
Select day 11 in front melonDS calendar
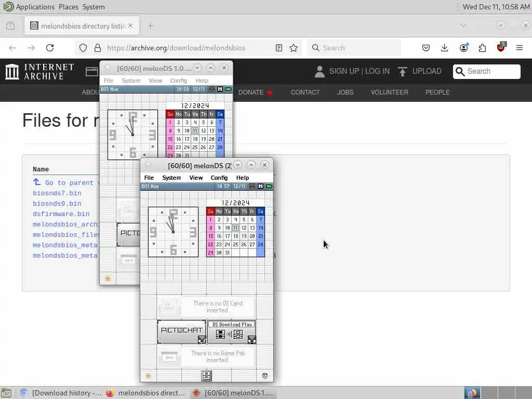tap(235, 228)
